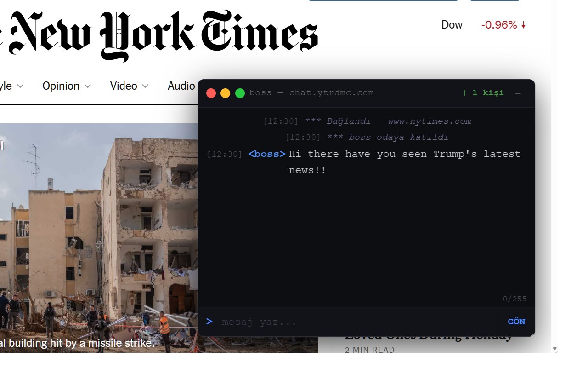Click the green maximize dot in chat

240,93
